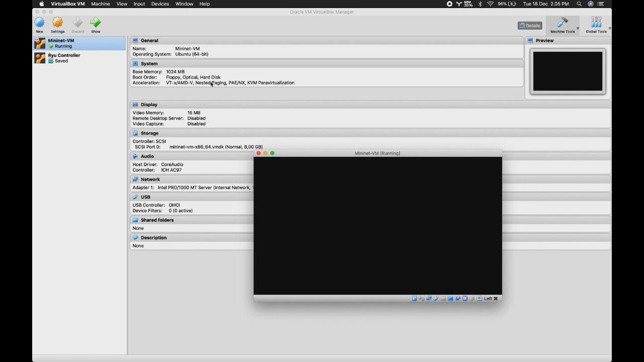Viewport: 644px width, 362px height.
Task: Click the screen recording status icon
Action: [x=449, y=4]
